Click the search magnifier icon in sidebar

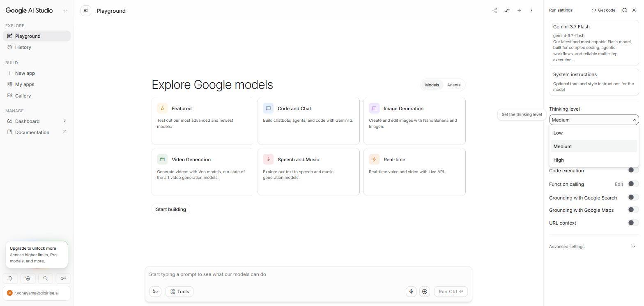point(46,278)
